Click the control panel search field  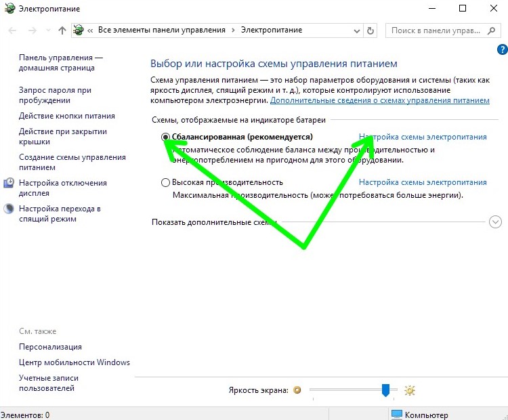[x=436, y=30]
